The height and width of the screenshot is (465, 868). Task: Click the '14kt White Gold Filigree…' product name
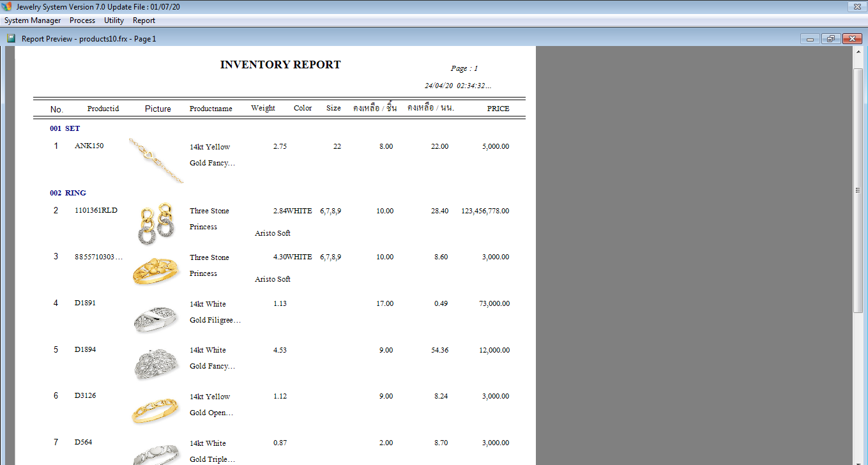[x=215, y=312]
